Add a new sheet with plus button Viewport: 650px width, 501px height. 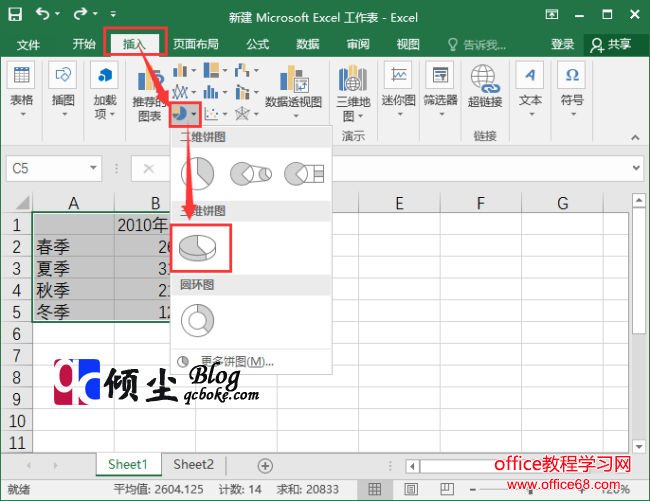[x=265, y=466]
